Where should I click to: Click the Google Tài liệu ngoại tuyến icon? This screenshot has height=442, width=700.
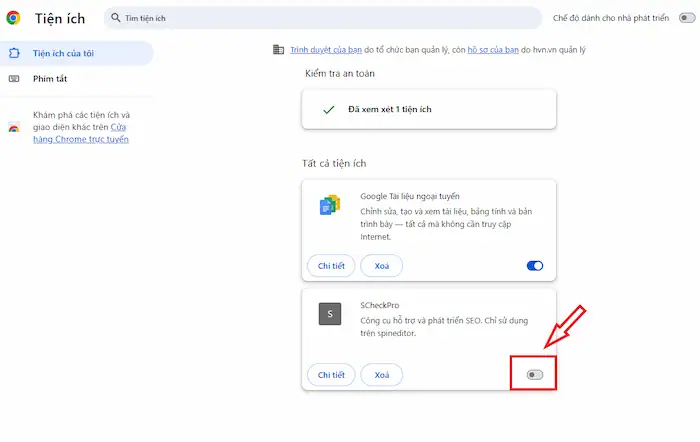click(329, 206)
